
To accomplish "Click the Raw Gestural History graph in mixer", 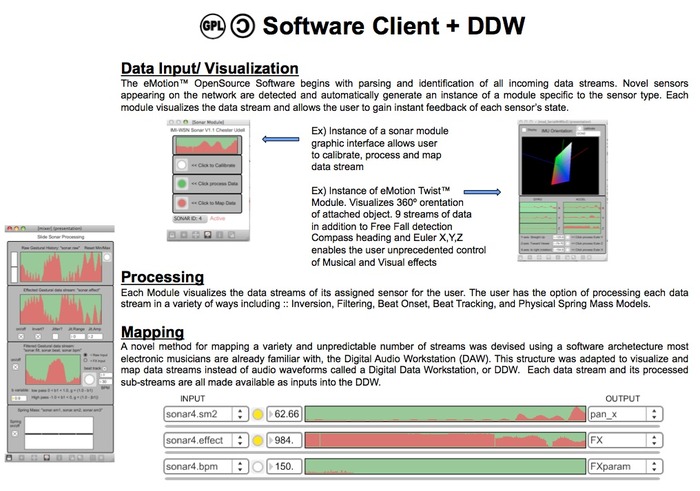I will click(61, 266).
